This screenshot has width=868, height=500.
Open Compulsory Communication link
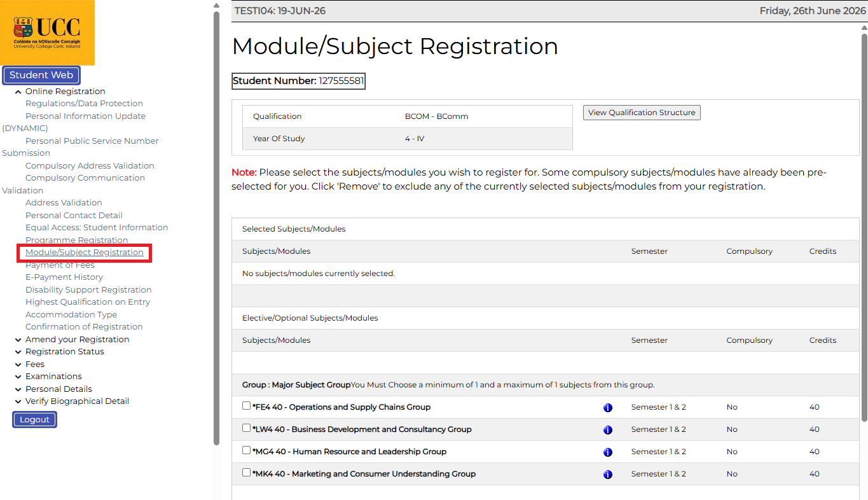coord(85,178)
